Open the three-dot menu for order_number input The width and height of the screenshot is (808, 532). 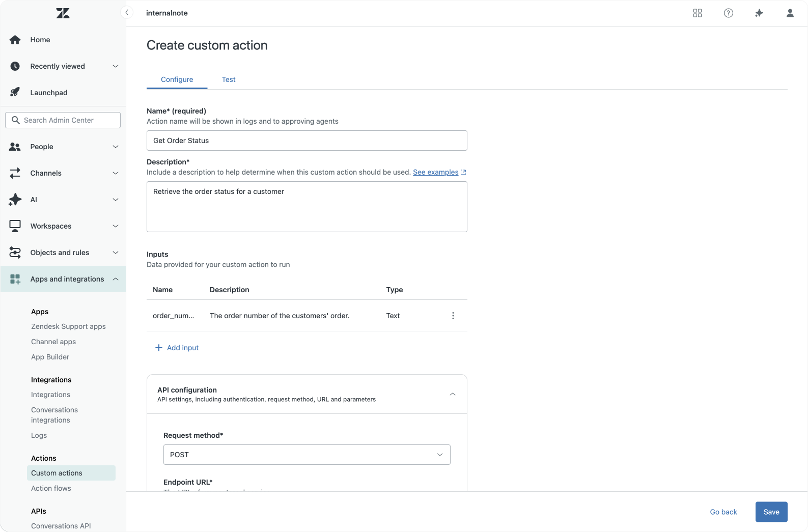pyautogui.click(x=453, y=316)
